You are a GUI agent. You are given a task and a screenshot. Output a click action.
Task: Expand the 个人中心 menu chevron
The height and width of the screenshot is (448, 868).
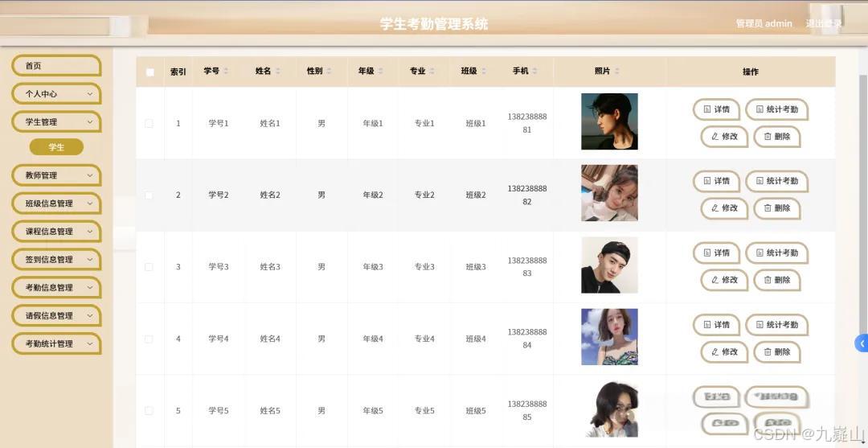(90, 94)
